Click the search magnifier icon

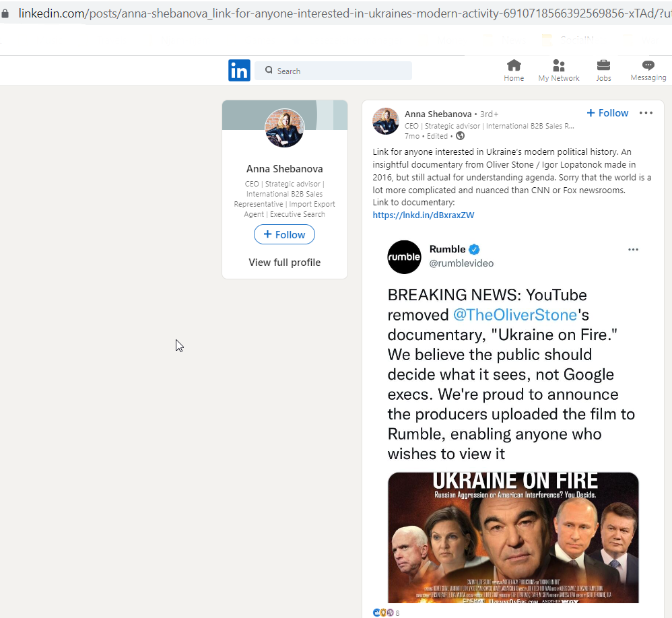coord(269,70)
